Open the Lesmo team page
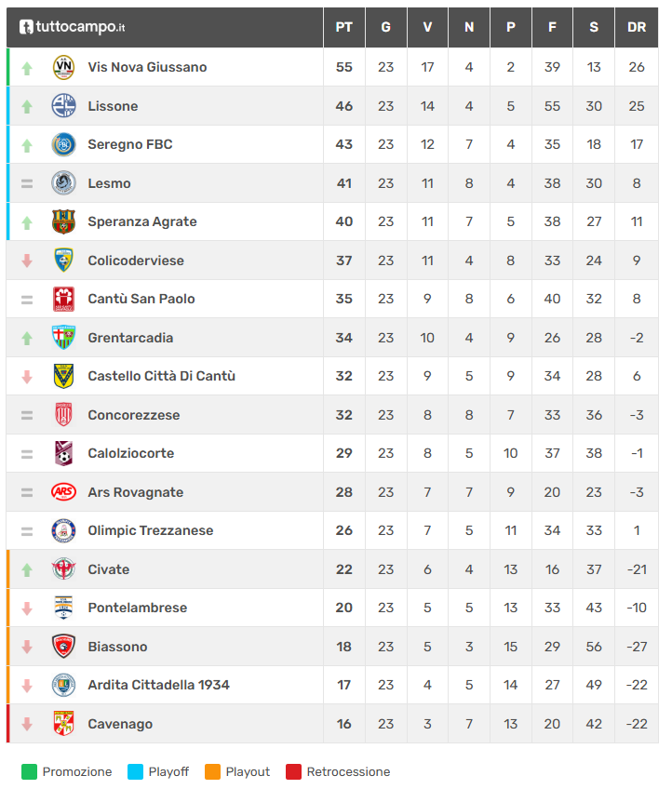 109,183
